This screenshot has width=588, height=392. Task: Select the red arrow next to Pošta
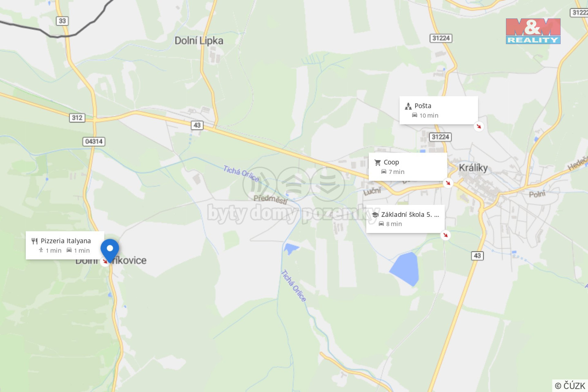click(x=479, y=126)
